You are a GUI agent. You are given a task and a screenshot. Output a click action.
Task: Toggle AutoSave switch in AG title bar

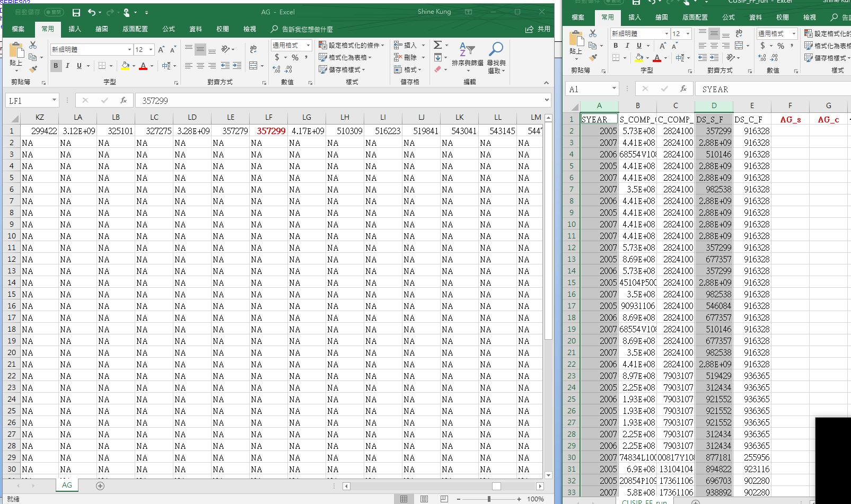pos(54,12)
